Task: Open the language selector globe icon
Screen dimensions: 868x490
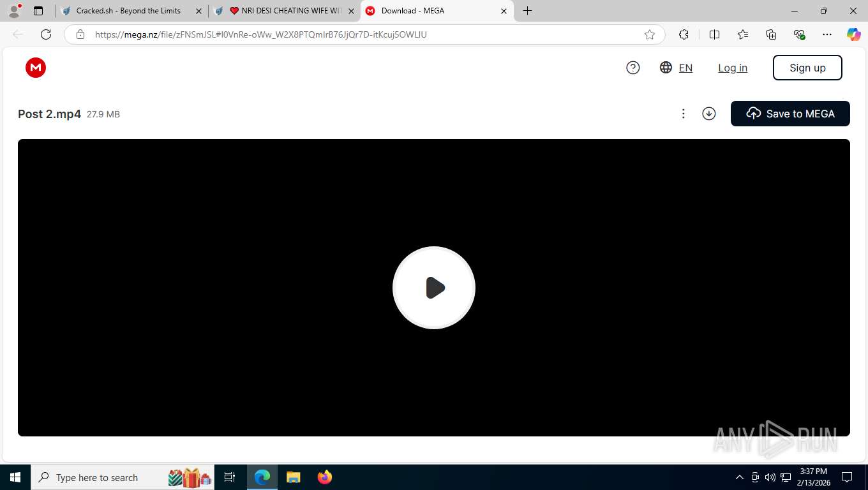Action: 666,68
